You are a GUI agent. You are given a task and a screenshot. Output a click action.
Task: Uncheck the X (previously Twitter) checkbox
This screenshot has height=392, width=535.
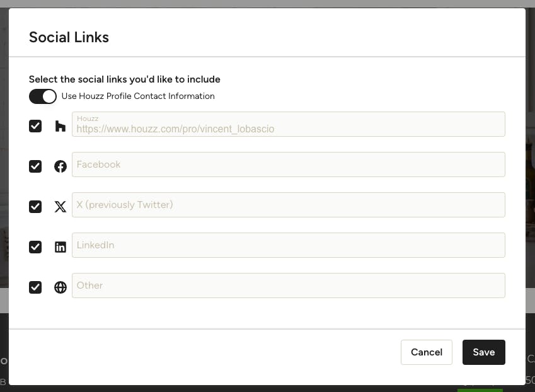point(35,207)
